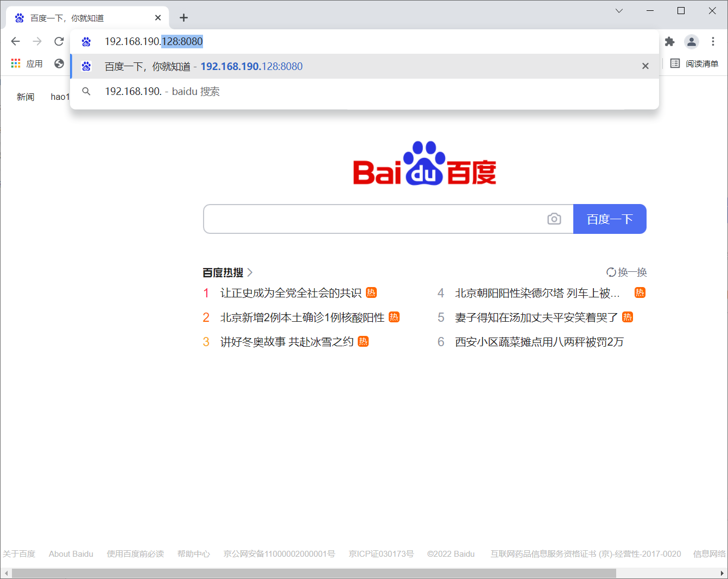Open hot search 让正史成为全党全社会的共识
This screenshot has width=728, height=579.
click(x=291, y=293)
